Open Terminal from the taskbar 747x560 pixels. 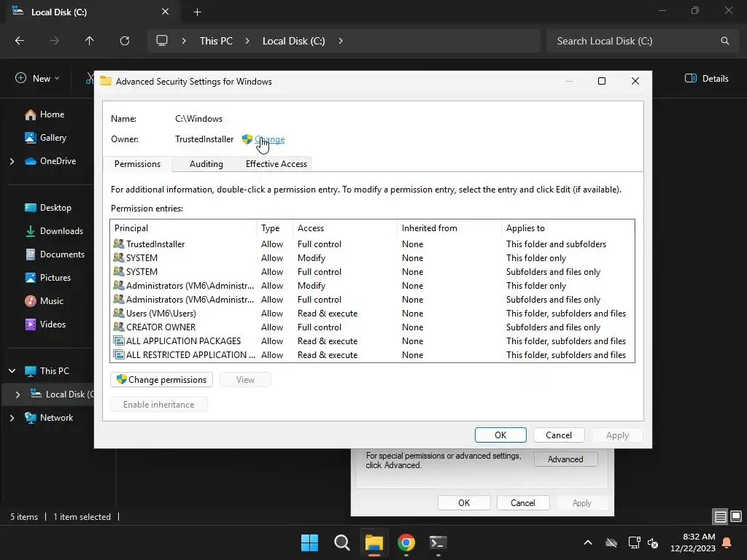click(438, 542)
